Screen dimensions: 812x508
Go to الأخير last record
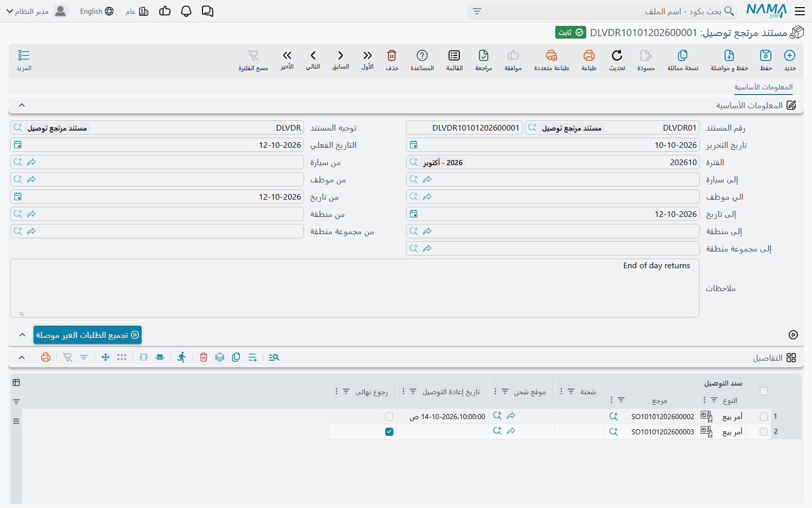[x=287, y=56]
